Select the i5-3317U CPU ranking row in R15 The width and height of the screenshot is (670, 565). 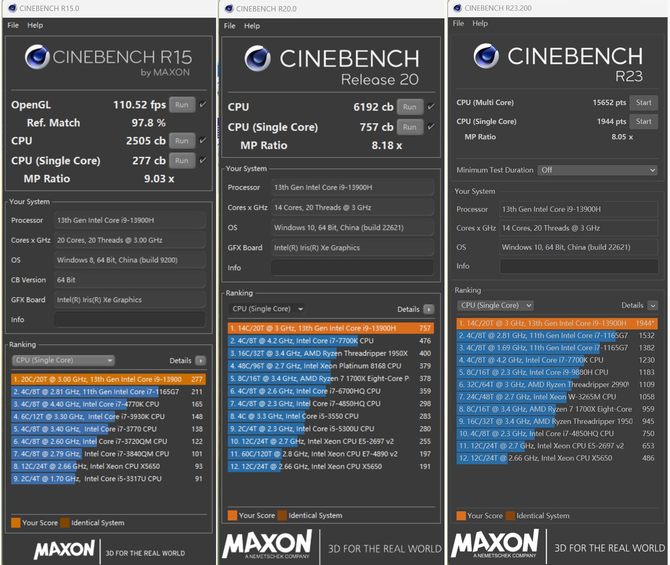(x=109, y=479)
